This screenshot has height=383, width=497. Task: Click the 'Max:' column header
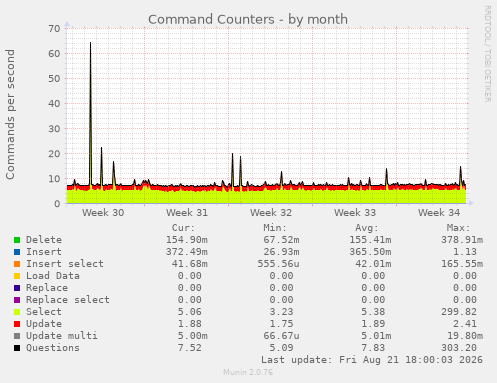coord(458,228)
